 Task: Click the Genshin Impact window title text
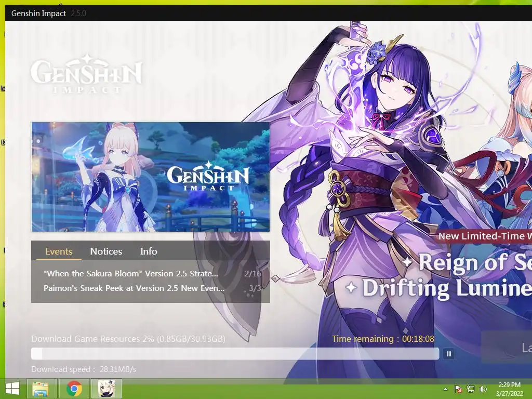[38, 13]
